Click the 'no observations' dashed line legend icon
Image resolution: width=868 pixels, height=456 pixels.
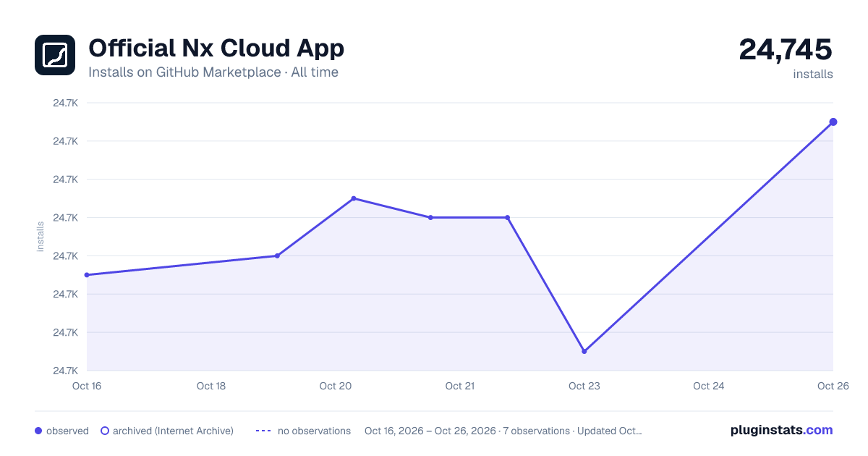[263, 431]
